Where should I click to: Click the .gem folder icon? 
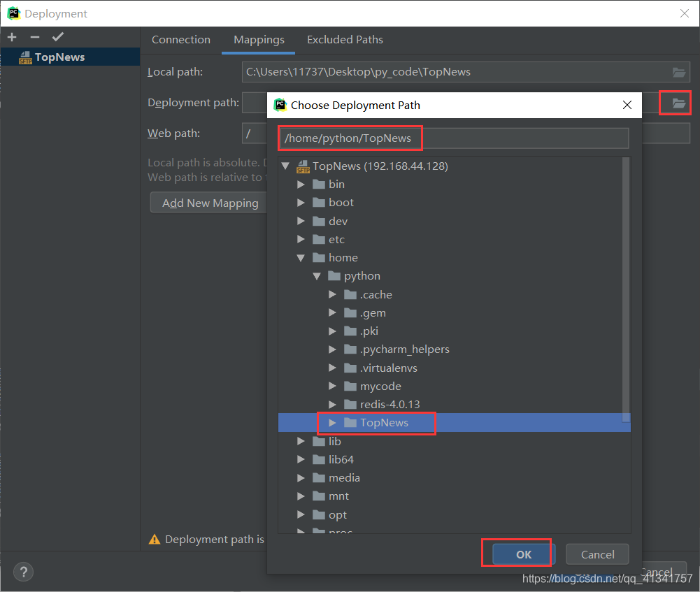[x=350, y=312]
